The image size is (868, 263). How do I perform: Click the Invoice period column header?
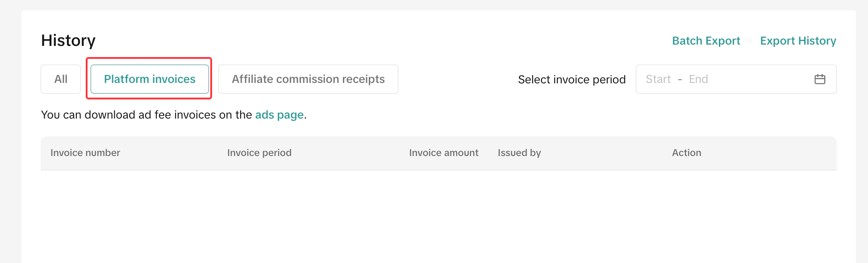click(x=259, y=153)
